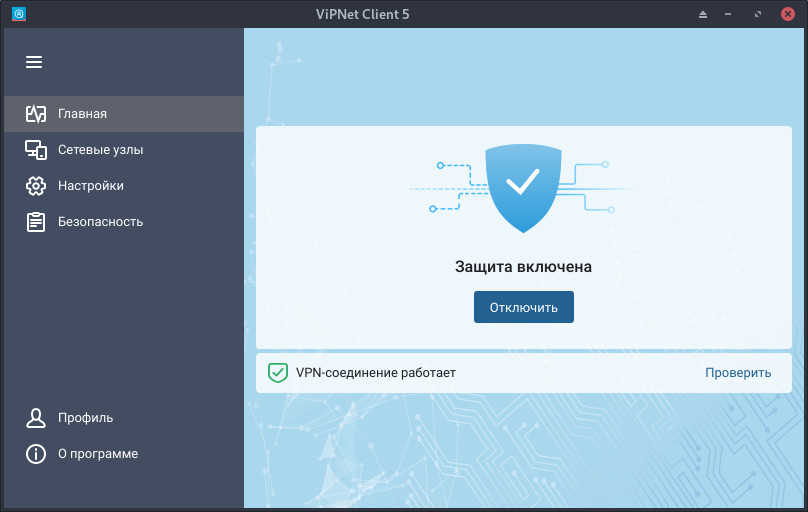Select the Главная menu label
This screenshot has width=808, height=512.
pos(82,114)
